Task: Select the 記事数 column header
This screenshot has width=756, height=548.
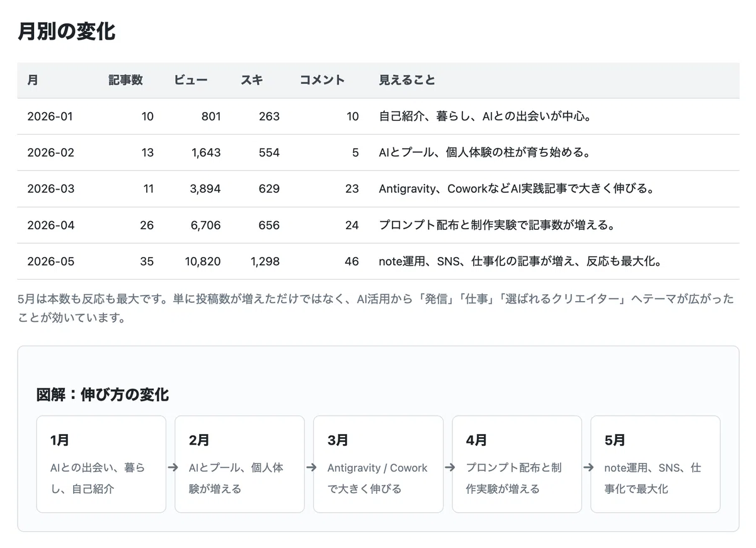Action: (125, 80)
